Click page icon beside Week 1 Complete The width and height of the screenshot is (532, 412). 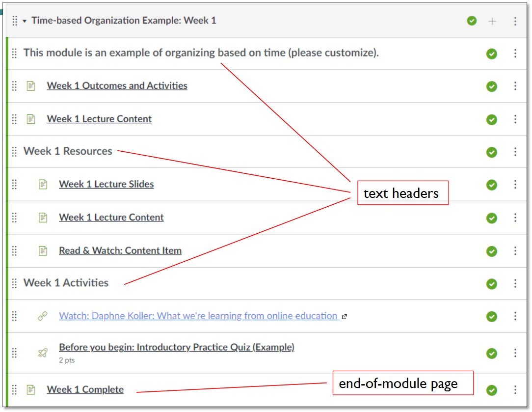point(31,389)
